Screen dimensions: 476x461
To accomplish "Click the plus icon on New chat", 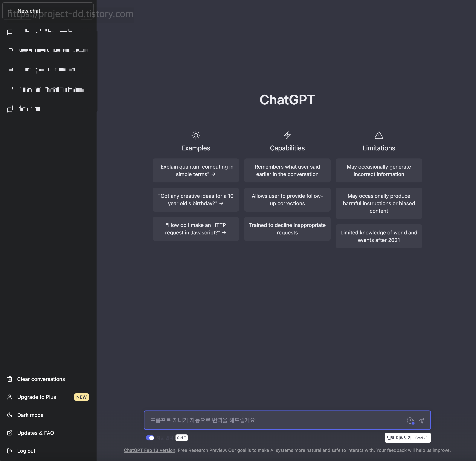I will pyautogui.click(x=10, y=11).
